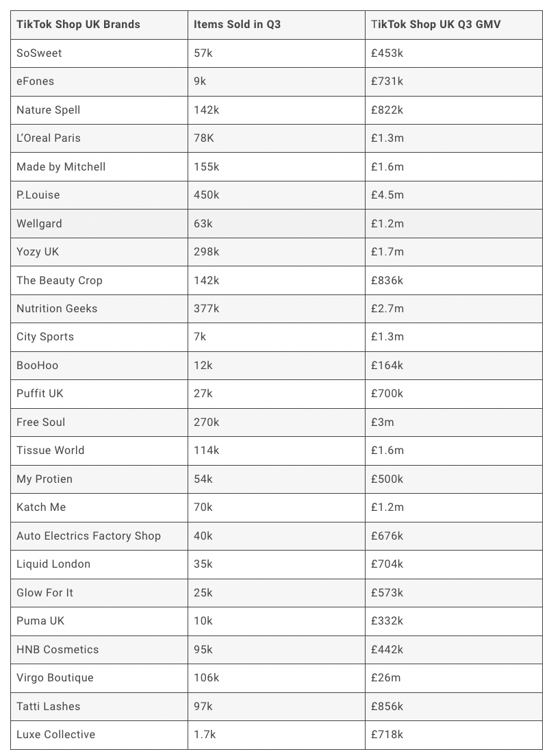Click Yozy UK's 298k items sold

pos(207,252)
